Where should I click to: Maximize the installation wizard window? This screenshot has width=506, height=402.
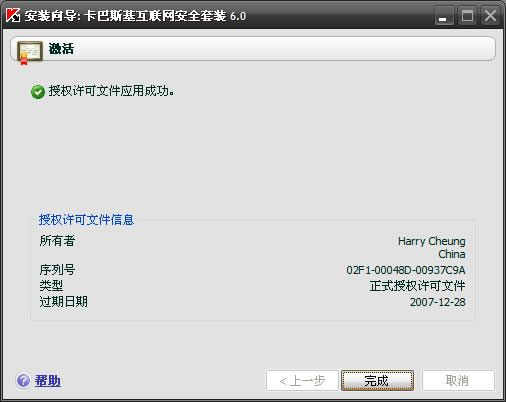pos(467,16)
